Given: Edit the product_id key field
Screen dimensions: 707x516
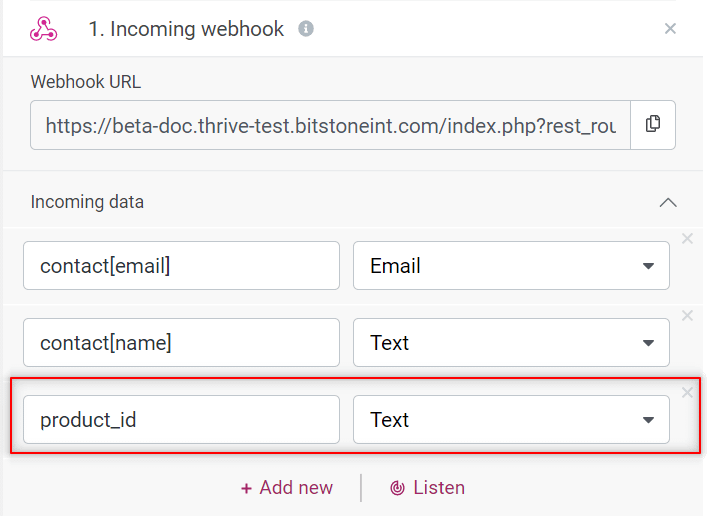Looking at the screenshot, I should click(181, 420).
